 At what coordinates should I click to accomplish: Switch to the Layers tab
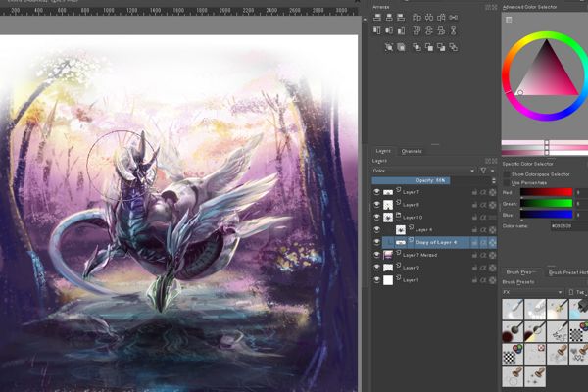(x=383, y=151)
